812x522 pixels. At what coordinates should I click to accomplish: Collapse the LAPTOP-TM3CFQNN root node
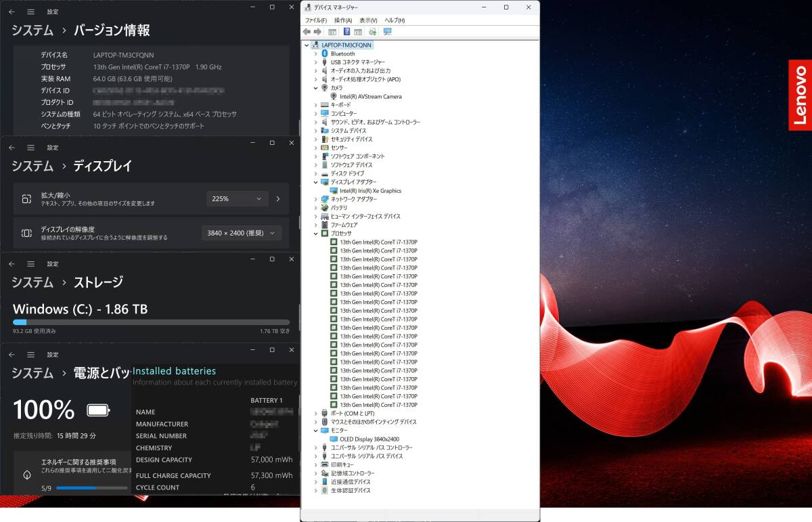307,45
